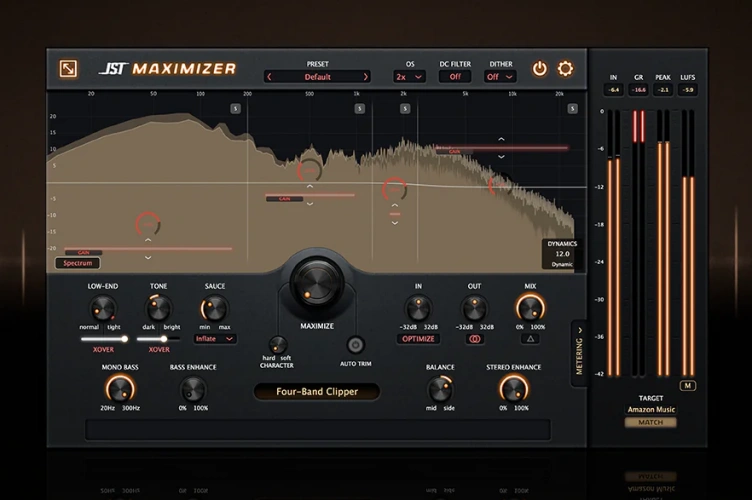This screenshot has width=752, height=500.
Task: Solo the first band S button
Action: pyautogui.click(x=235, y=109)
